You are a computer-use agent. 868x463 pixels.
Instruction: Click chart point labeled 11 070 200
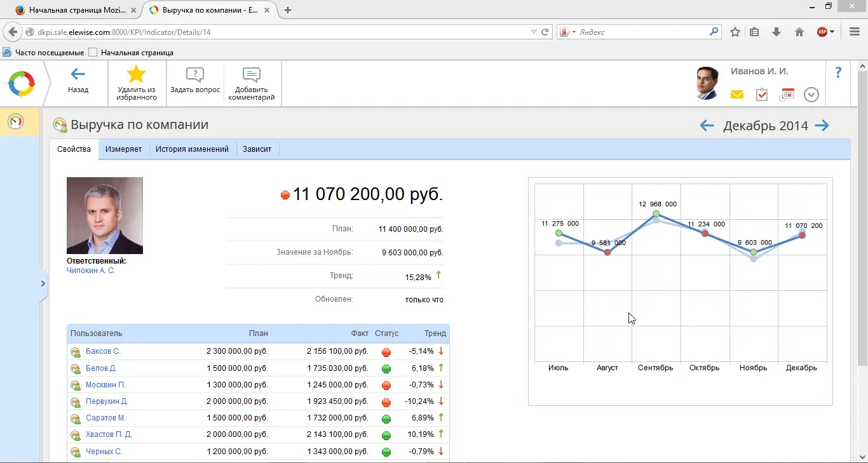(803, 236)
